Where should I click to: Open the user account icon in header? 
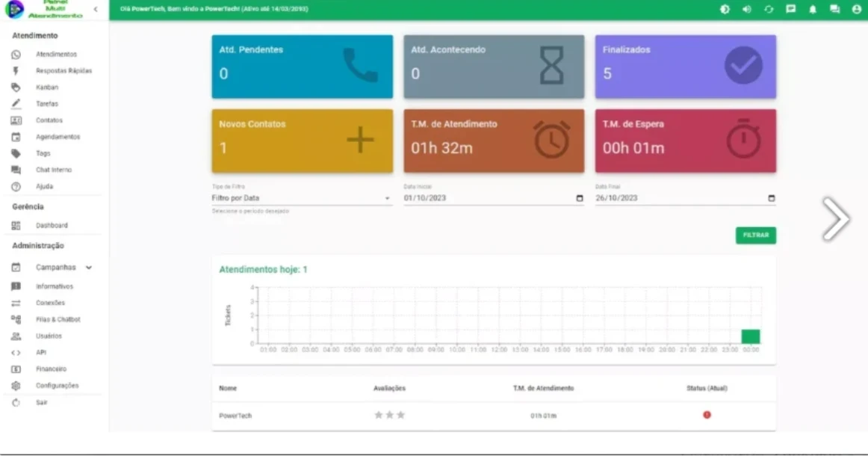point(857,10)
